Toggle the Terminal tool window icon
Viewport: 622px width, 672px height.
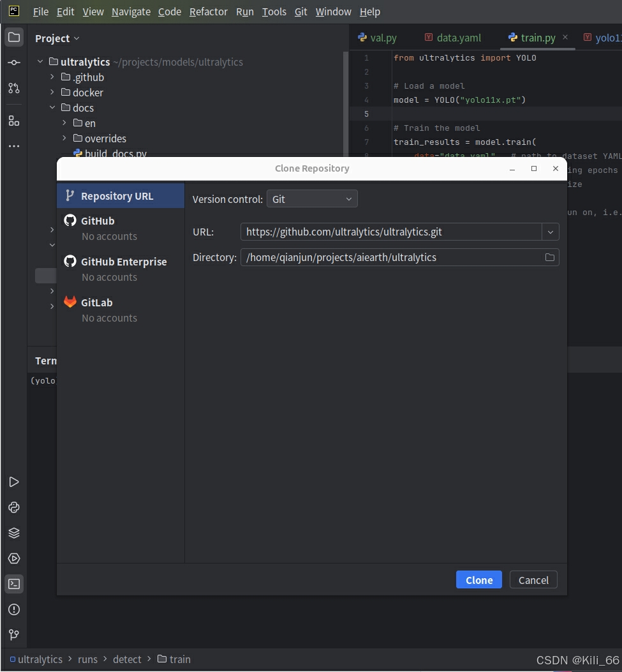14,584
